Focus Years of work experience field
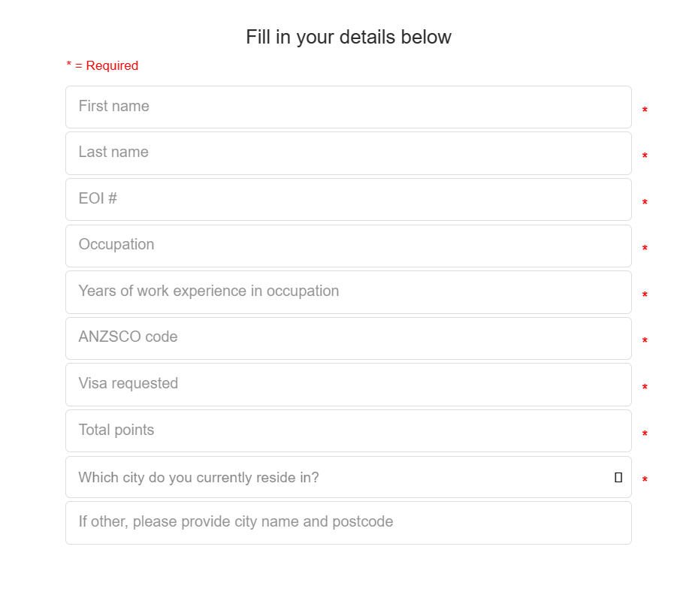695x616 pixels. 348,292
